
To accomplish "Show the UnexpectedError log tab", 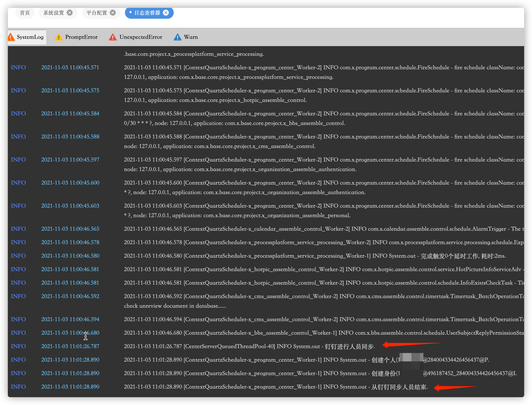I will (x=141, y=37).
